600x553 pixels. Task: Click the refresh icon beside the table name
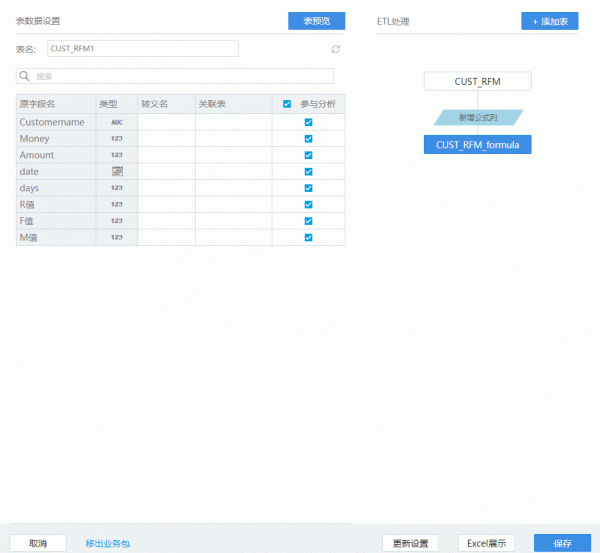pyautogui.click(x=336, y=49)
